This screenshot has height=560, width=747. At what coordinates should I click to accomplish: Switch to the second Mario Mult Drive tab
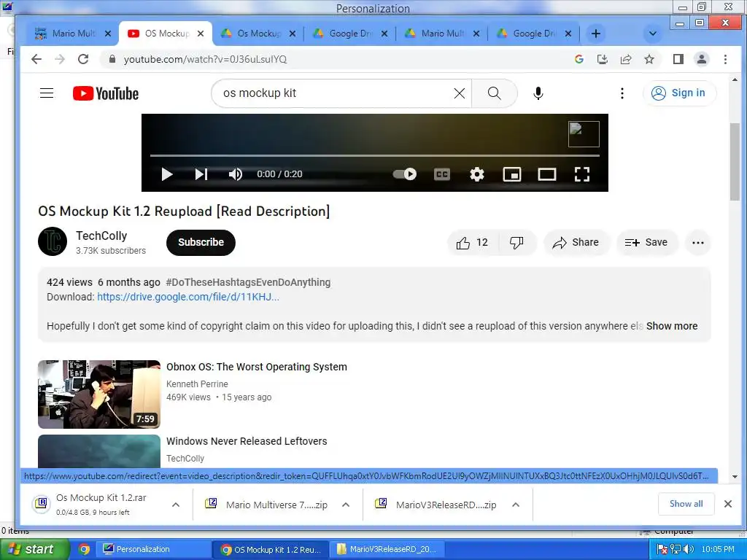click(x=442, y=34)
